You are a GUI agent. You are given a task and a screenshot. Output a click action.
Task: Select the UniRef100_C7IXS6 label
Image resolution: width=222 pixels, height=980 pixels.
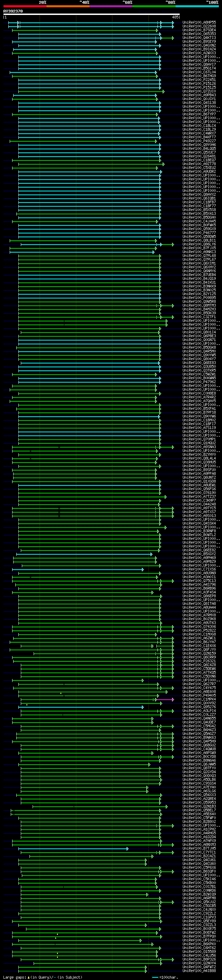pyautogui.click(x=199, y=569)
